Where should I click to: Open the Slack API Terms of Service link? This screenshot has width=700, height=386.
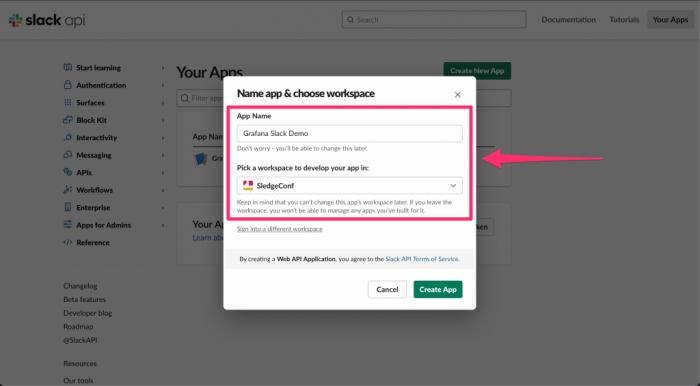pos(422,259)
